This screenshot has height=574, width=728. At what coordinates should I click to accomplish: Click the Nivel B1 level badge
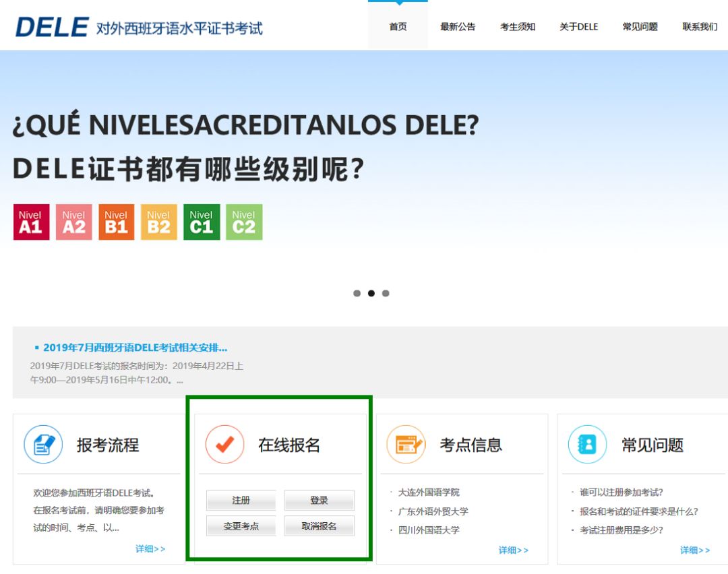click(x=116, y=222)
